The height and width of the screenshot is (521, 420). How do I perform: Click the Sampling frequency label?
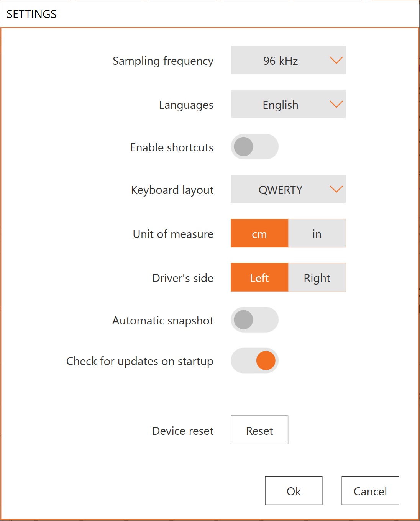tap(163, 61)
